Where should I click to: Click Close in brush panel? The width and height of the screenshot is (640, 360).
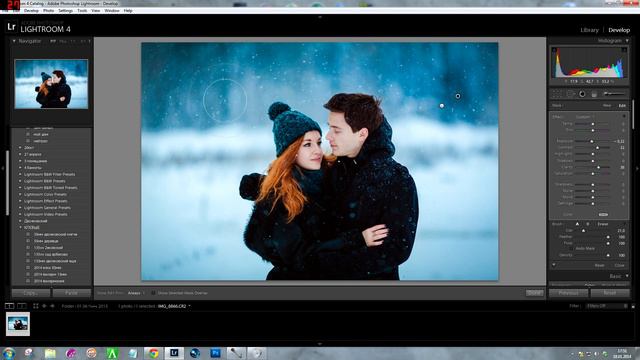coord(620,265)
